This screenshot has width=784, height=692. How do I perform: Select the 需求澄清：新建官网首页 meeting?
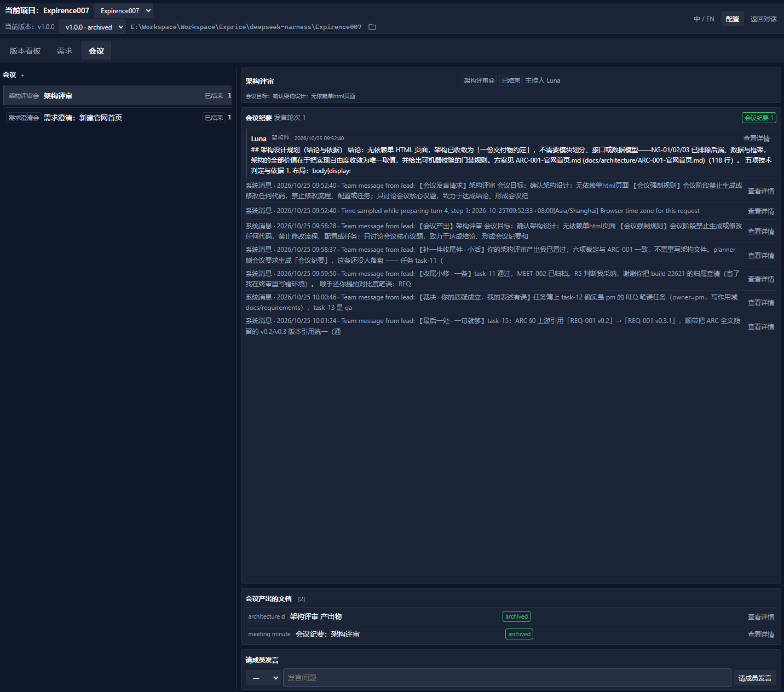pyautogui.click(x=117, y=118)
